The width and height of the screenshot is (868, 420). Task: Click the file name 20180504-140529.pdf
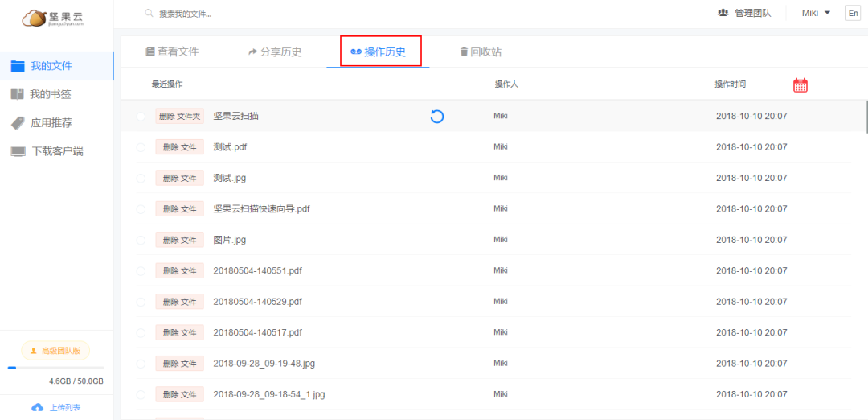click(257, 302)
